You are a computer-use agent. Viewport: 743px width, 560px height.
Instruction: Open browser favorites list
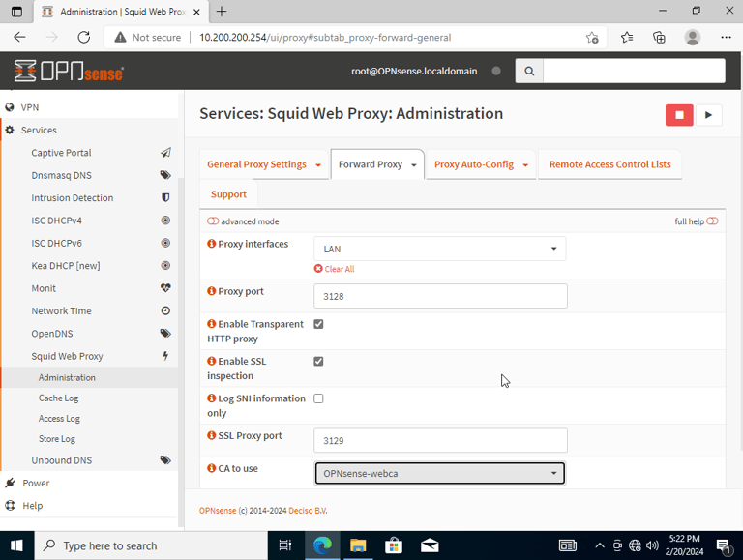pos(627,37)
